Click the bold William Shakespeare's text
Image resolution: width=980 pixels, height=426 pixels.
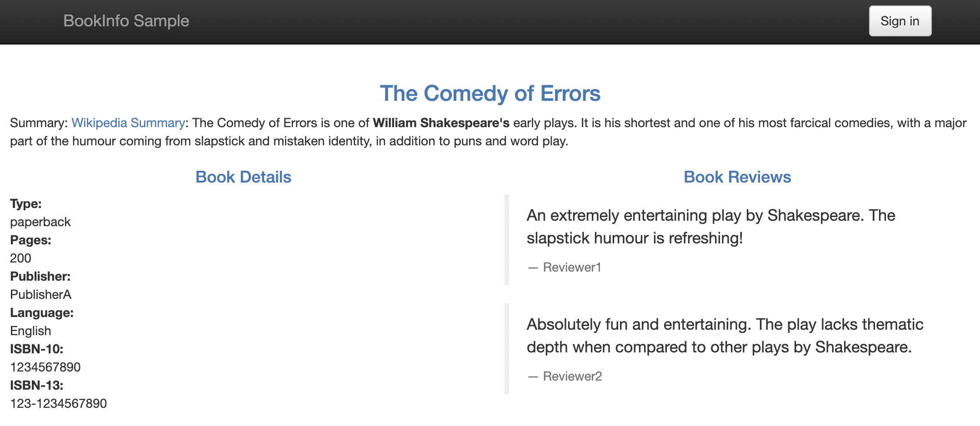(x=441, y=123)
